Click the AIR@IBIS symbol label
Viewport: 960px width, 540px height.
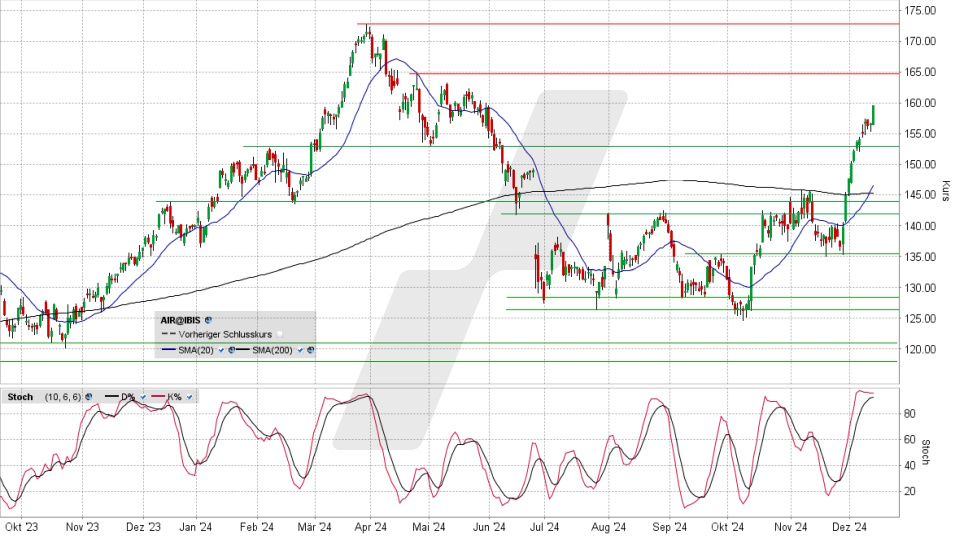[181, 320]
